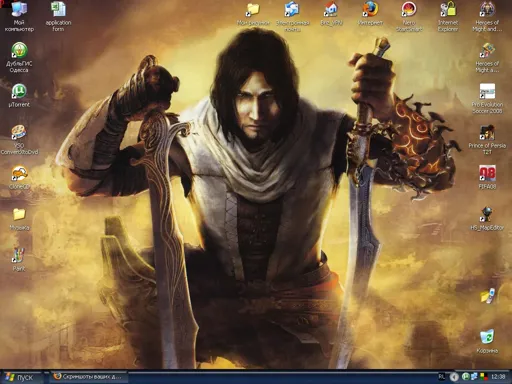Image resolution: width=512 pixels, height=384 pixels.
Task: Open the пуск Start menu
Action: [21, 377]
